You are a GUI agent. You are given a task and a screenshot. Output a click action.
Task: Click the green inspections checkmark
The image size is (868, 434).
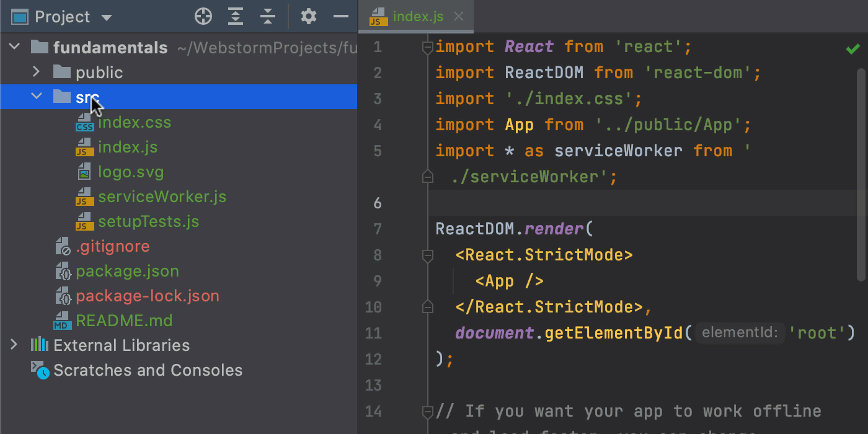pyautogui.click(x=852, y=47)
